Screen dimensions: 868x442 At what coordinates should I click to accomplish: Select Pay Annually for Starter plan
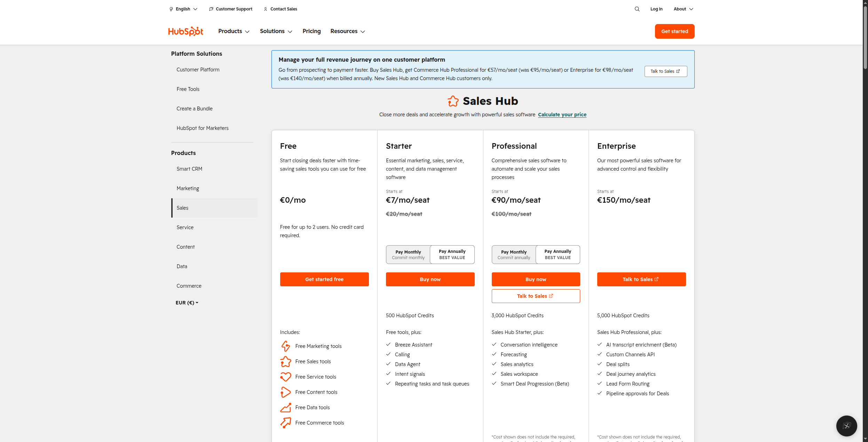452,255
